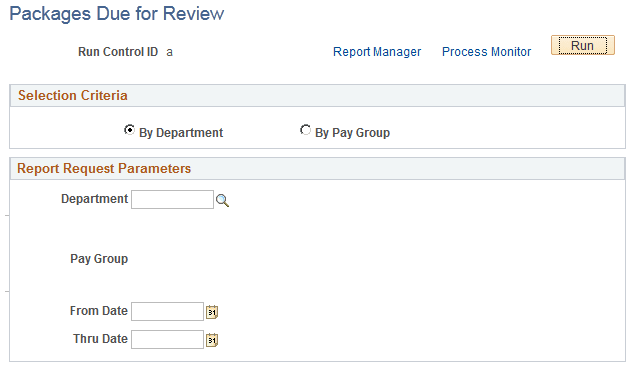Click the Run Control ID value a
This screenshot has width=633, height=367.
click(x=170, y=52)
